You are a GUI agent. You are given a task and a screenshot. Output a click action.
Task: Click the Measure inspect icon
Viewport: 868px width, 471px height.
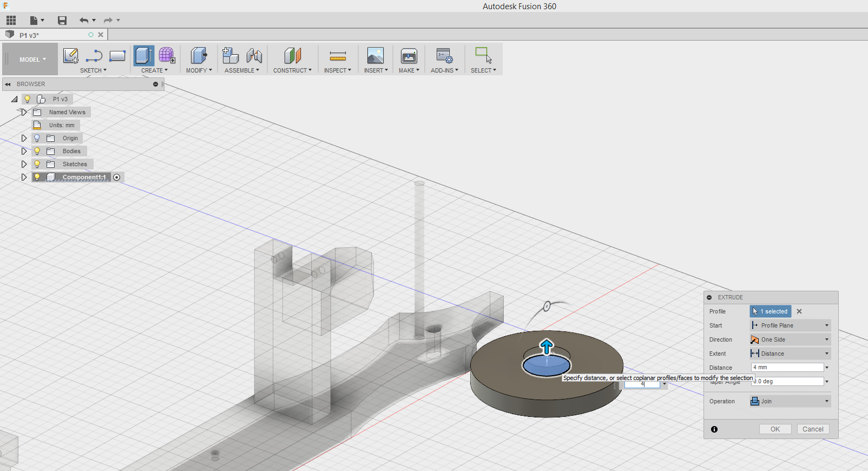pyautogui.click(x=338, y=56)
